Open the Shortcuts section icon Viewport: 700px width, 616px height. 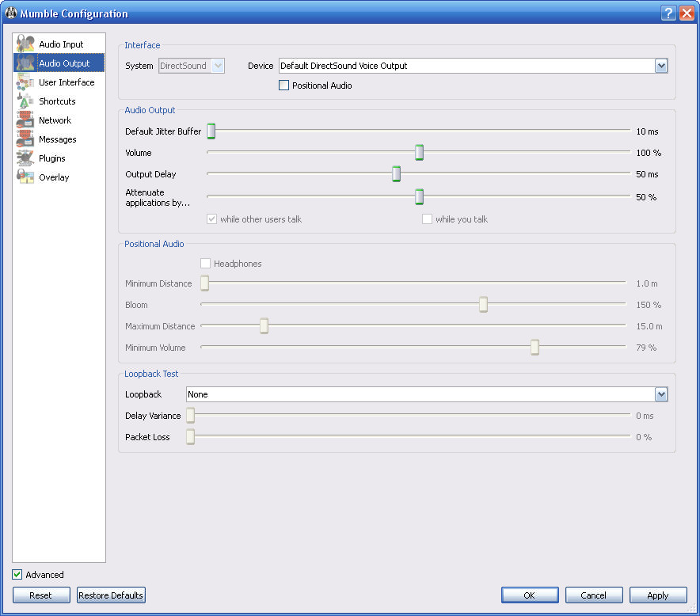25,101
